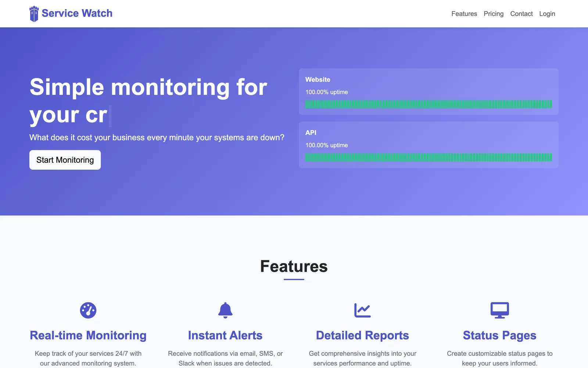This screenshot has width=588, height=368.
Task: Select the Instant Alerts heading
Action: pyautogui.click(x=225, y=335)
